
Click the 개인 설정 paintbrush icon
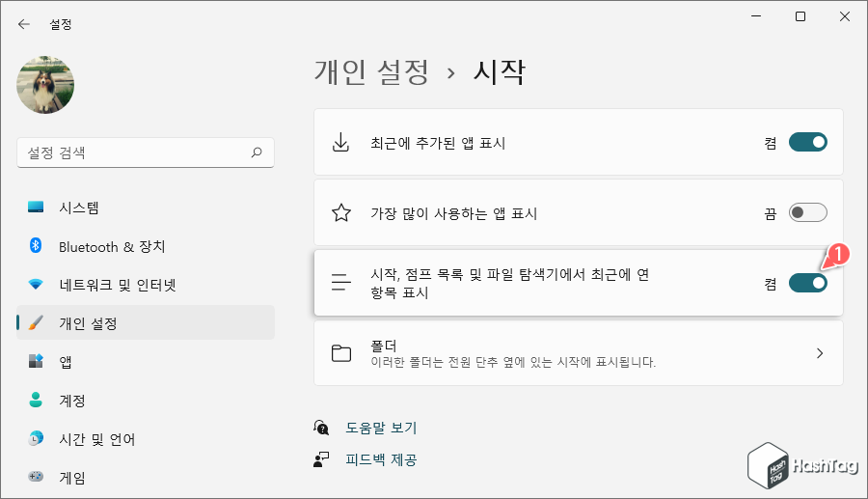[36, 323]
